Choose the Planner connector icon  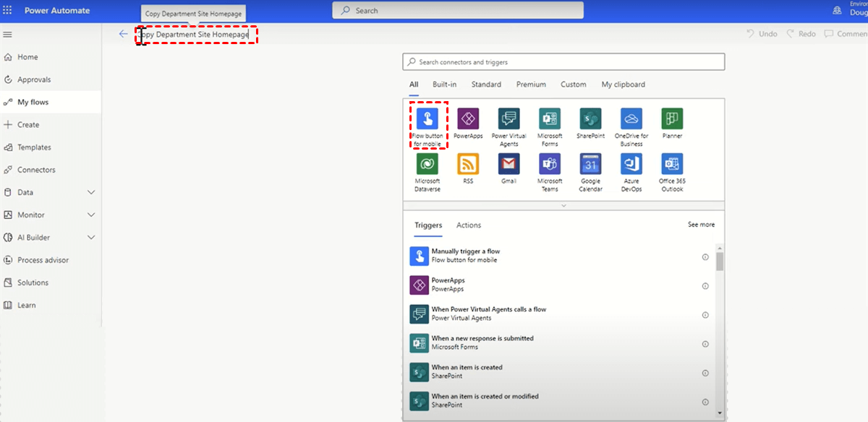click(672, 119)
